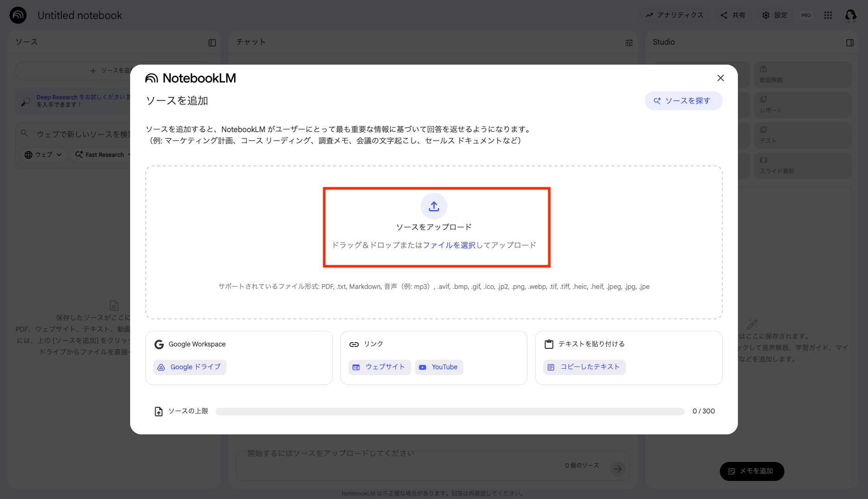Select 動画解説 in the Studio panel
The width and height of the screenshot is (868, 499).
pos(802,74)
